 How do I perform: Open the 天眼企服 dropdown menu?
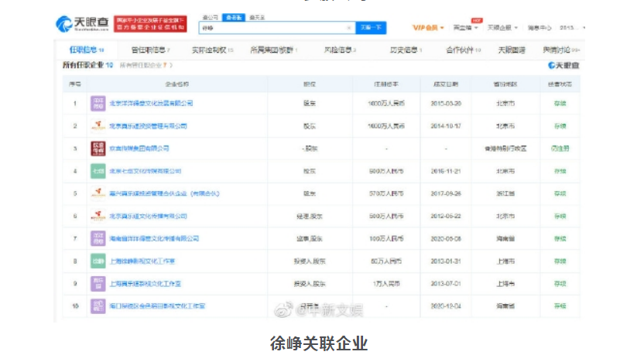click(x=502, y=28)
